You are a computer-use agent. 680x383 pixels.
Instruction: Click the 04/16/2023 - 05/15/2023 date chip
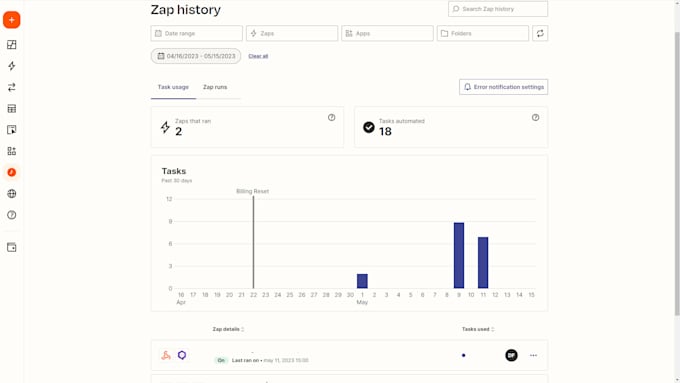coord(196,56)
